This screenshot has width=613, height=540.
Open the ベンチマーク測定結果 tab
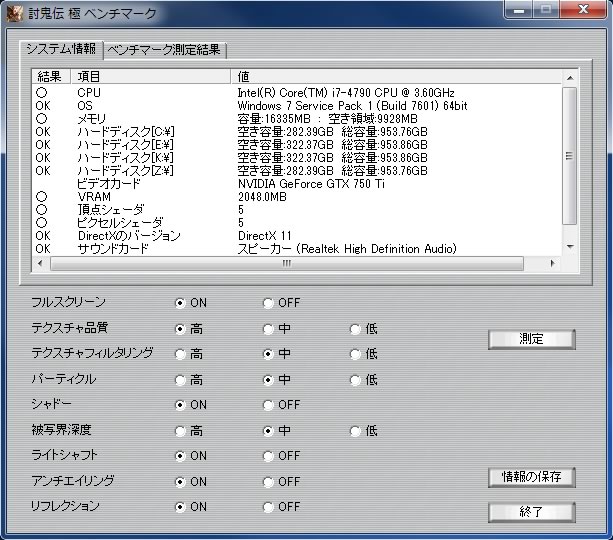164,50
